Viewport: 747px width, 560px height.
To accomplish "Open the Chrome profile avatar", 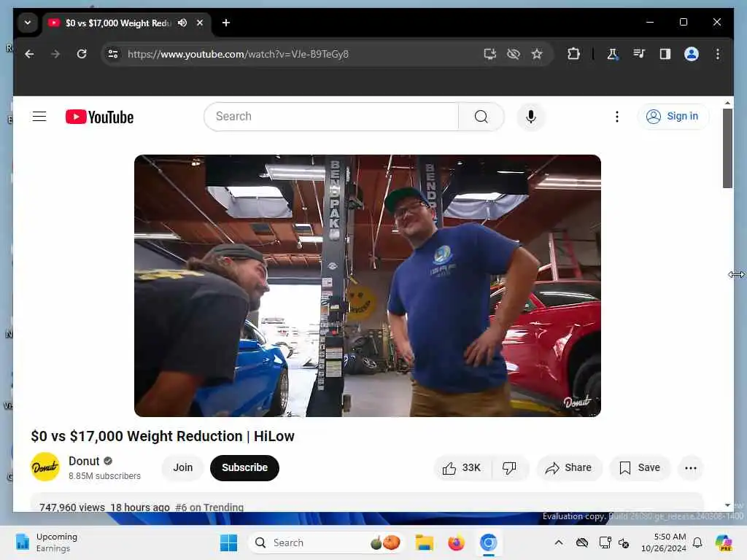I will click(x=692, y=54).
